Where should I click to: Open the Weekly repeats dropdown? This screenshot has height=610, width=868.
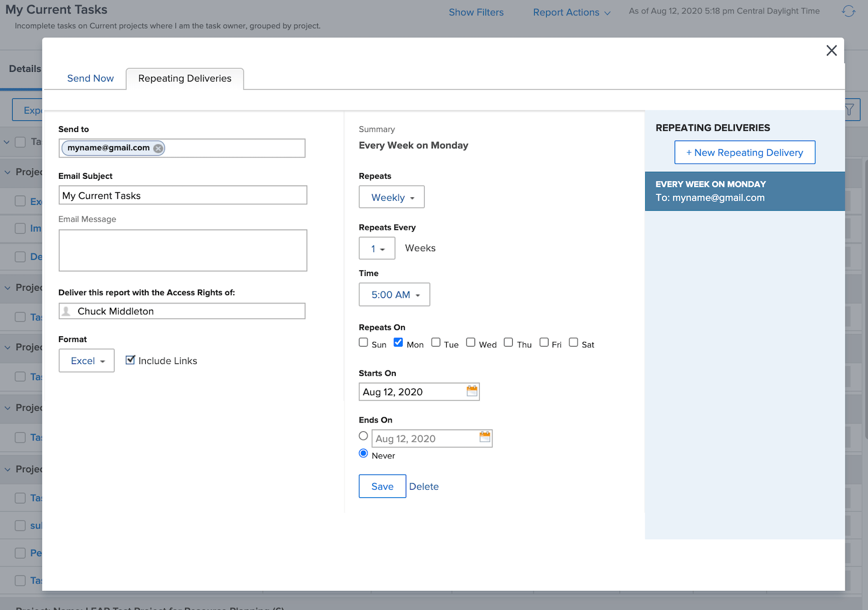(392, 197)
